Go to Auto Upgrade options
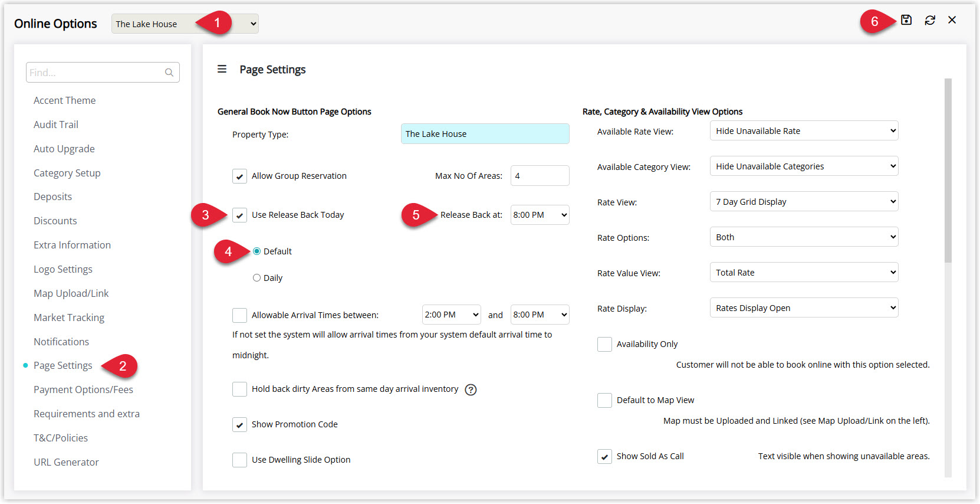Viewport: 980px width, 504px height. click(x=64, y=149)
